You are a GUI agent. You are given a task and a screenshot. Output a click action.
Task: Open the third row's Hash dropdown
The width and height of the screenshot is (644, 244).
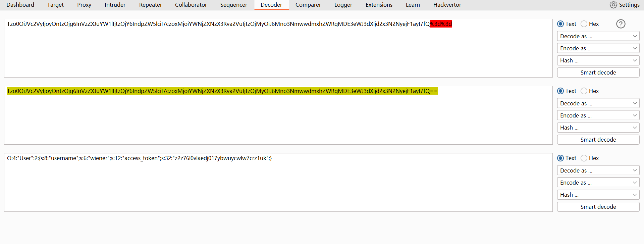click(x=598, y=195)
